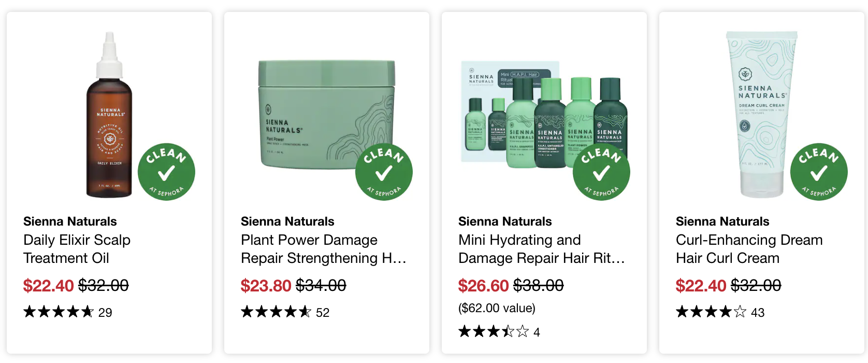
Task: Click the star rating with 52 reviews
Action: 285,312
